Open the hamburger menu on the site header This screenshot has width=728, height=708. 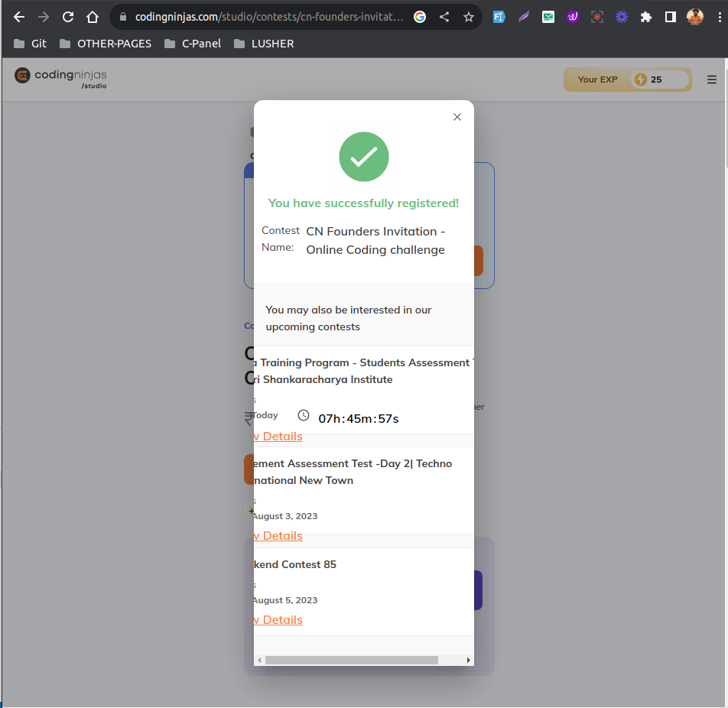pos(711,80)
